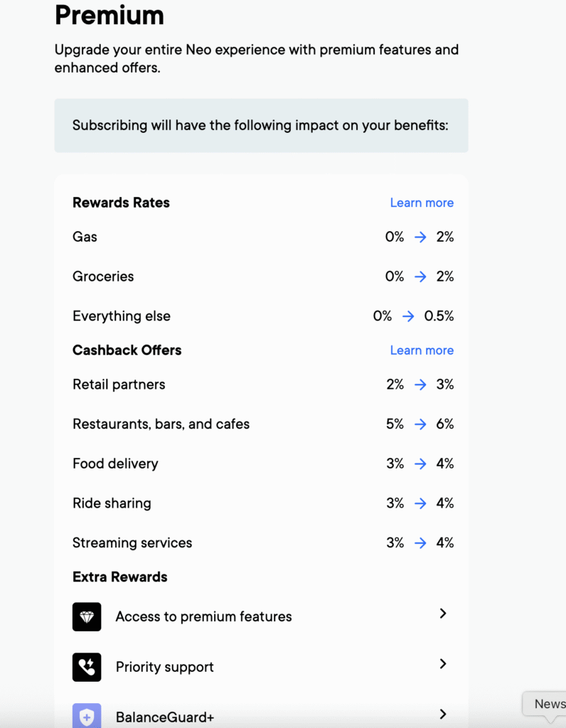Click the Priority support phone icon
Viewport: 566px width, 728px height.
point(87,667)
